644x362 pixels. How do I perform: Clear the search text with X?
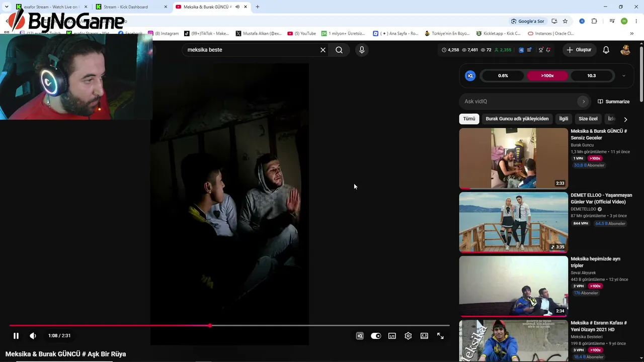click(x=323, y=50)
